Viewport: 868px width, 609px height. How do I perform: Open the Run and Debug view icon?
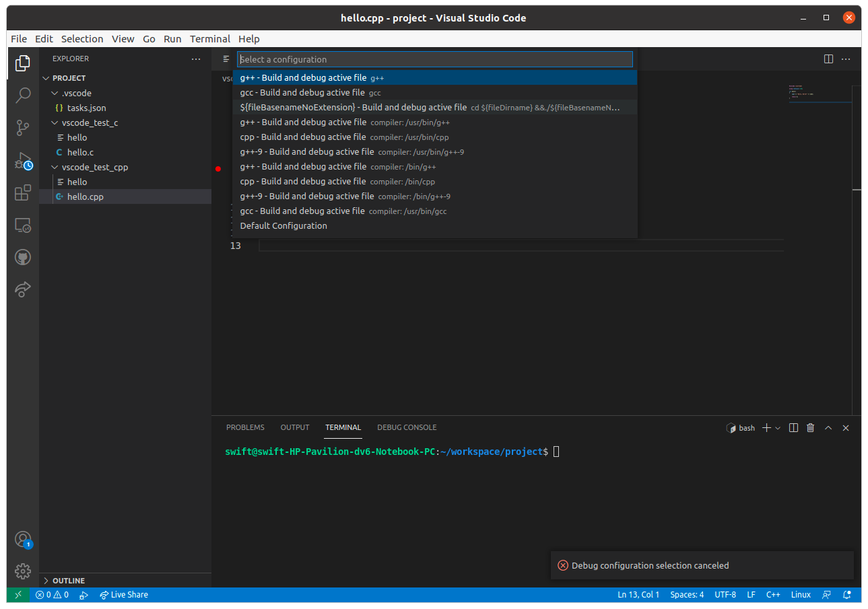[x=23, y=160]
